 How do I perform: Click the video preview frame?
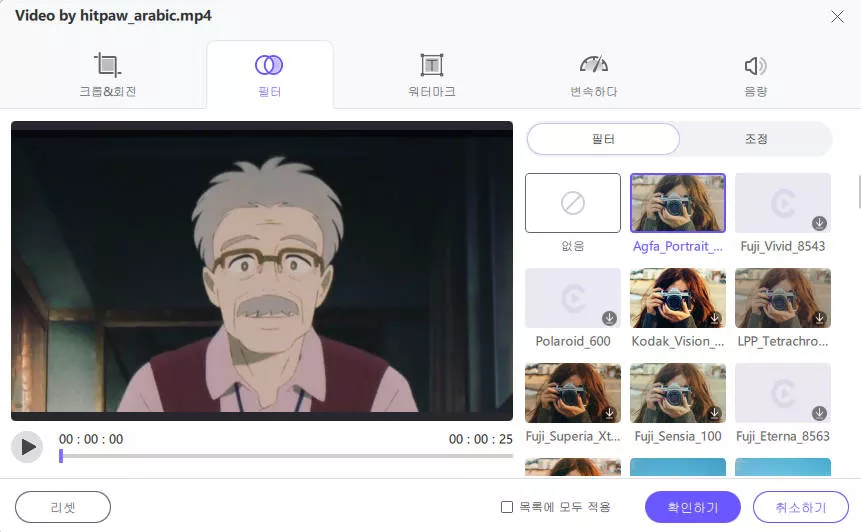point(262,271)
